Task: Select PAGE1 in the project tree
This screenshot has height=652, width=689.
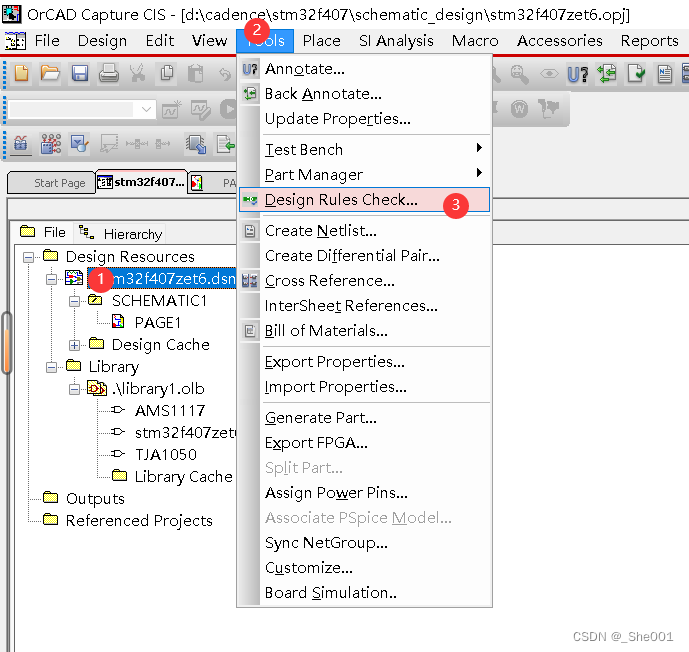Action: point(158,323)
